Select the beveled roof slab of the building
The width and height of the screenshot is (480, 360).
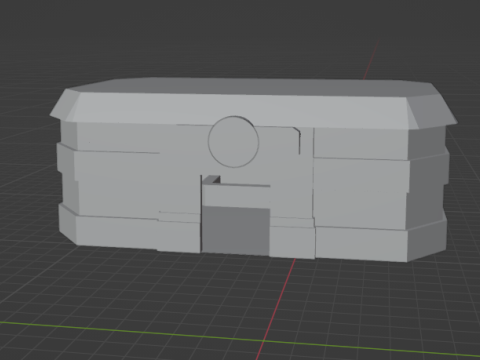coord(253,103)
